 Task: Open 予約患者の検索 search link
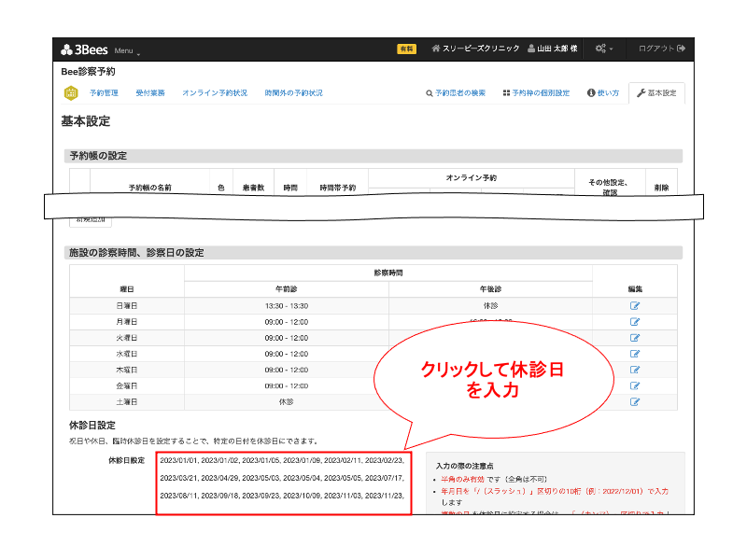tap(456, 93)
